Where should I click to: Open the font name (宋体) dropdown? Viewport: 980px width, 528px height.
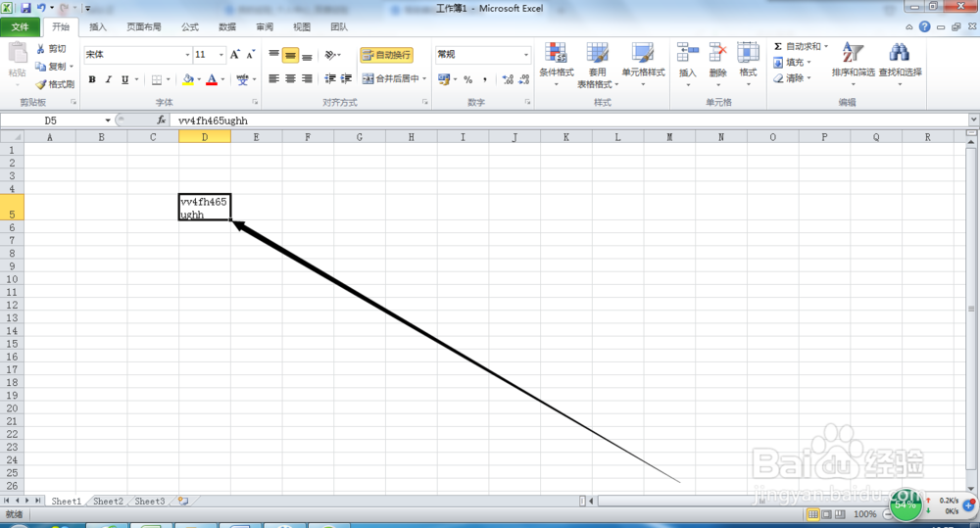(187, 55)
